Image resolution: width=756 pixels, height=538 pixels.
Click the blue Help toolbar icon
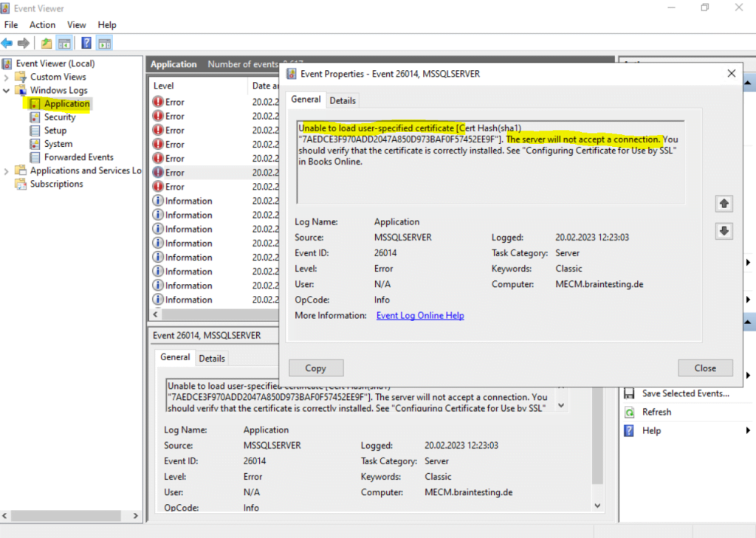click(x=86, y=44)
